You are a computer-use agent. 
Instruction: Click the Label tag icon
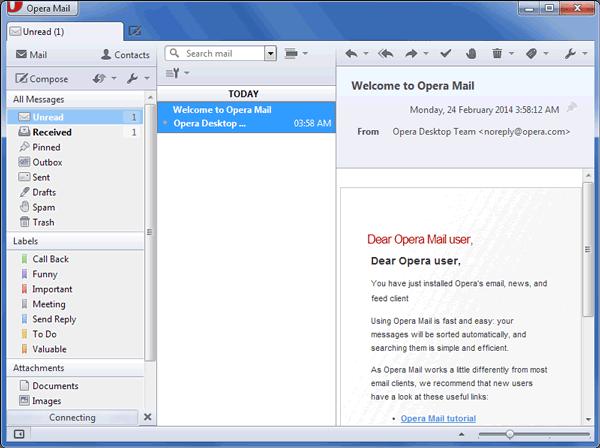pos(532,54)
